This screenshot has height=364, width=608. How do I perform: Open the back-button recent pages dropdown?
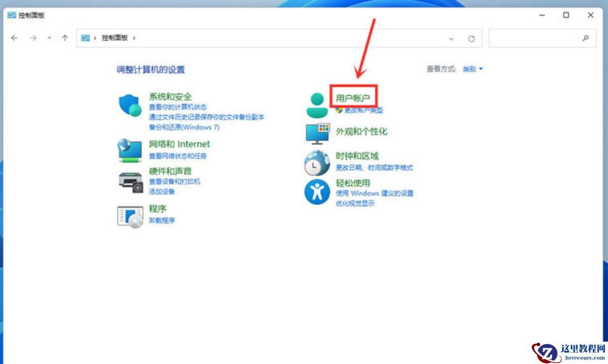[x=48, y=38]
